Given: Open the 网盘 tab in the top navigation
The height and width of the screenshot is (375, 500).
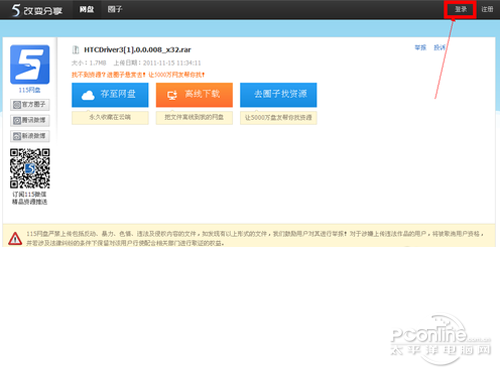Looking at the screenshot, I should pyautogui.click(x=87, y=9).
